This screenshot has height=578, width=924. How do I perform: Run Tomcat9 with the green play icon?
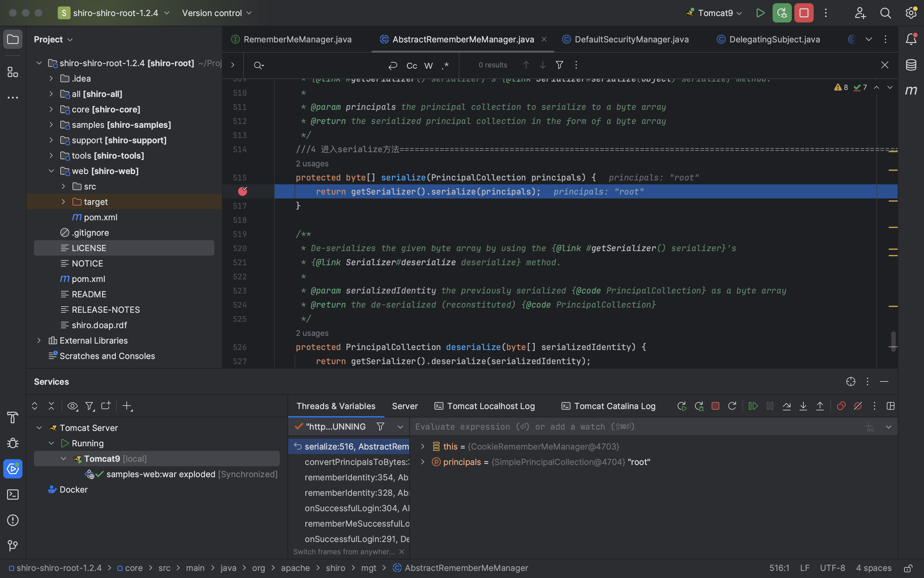tap(760, 13)
